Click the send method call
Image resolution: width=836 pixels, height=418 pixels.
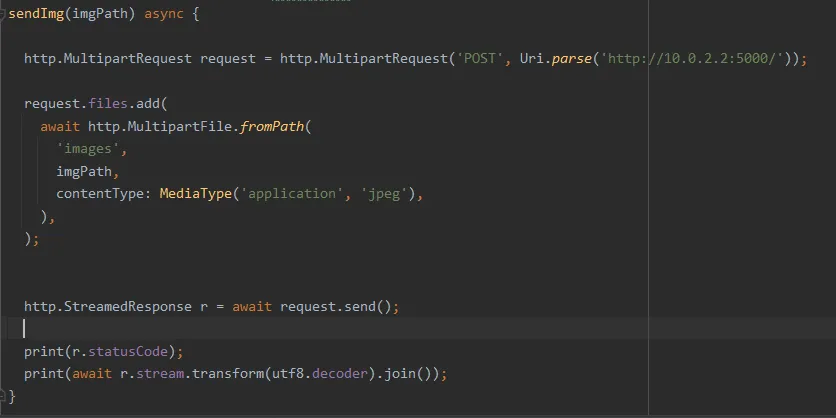coord(360,307)
